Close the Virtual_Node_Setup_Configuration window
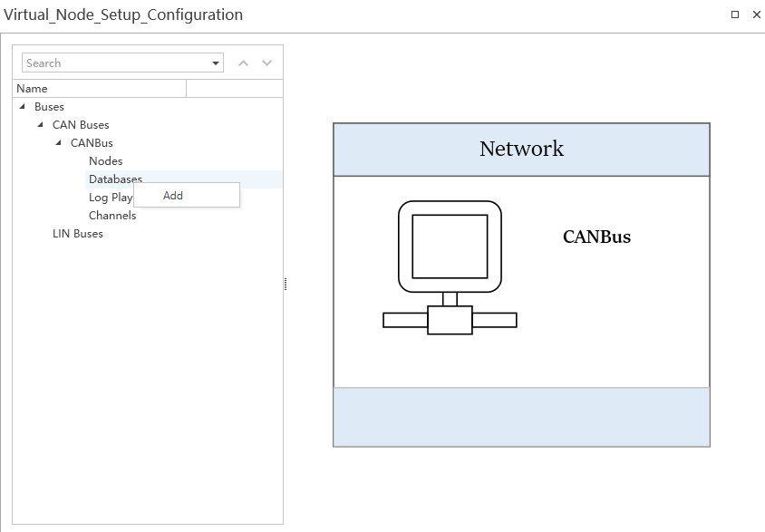Screen dimensions: 765x532 (756, 15)
